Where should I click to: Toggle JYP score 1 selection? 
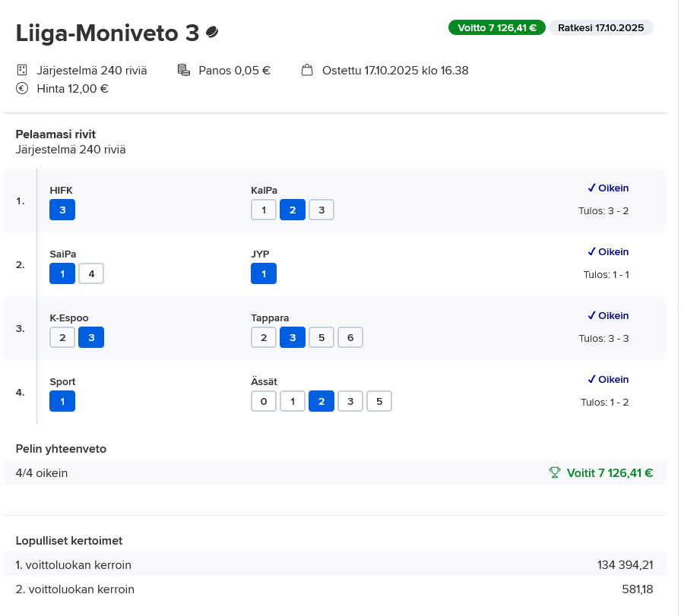tap(264, 273)
